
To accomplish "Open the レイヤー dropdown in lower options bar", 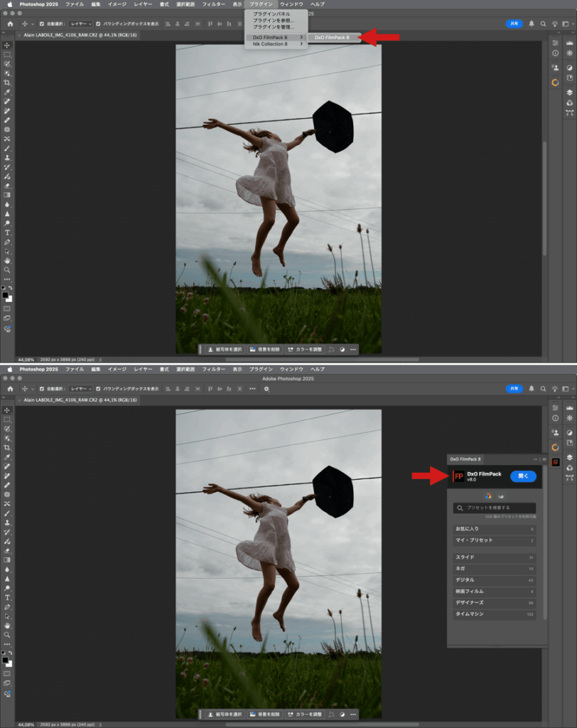I will 80,389.
